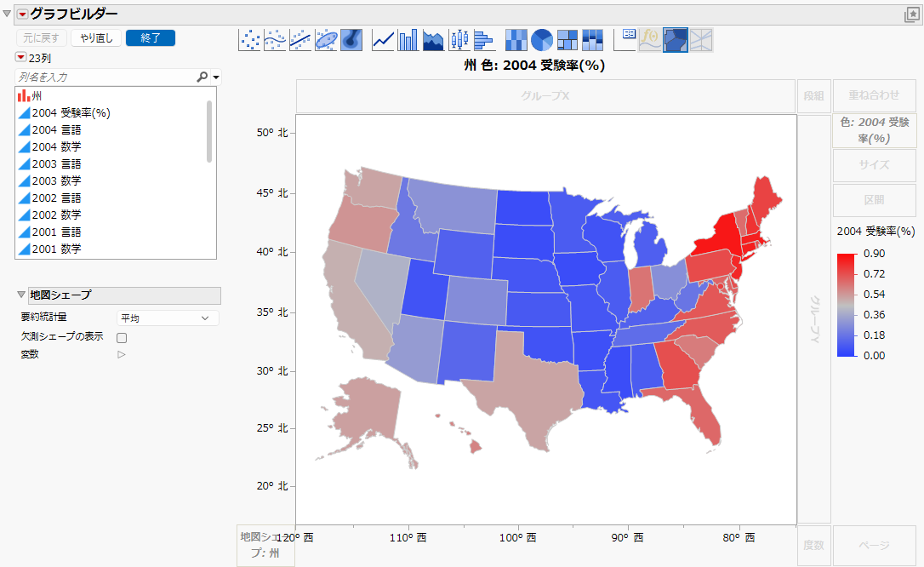The image size is (924, 567).
Task: Select the Line of Fit icon
Action: tap(300, 40)
